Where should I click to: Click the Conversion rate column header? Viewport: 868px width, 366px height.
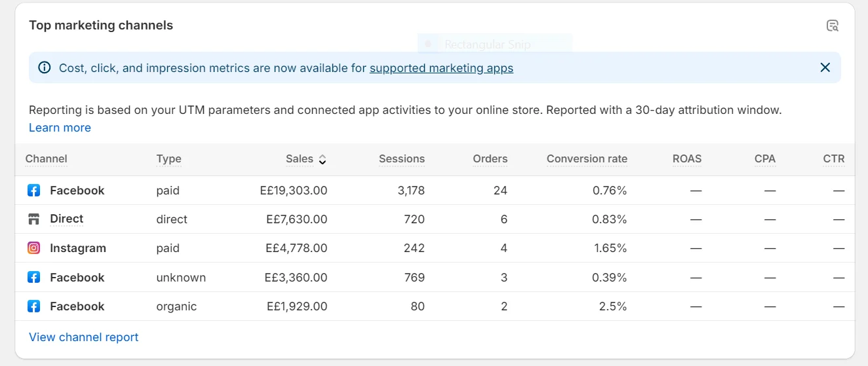point(587,158)
